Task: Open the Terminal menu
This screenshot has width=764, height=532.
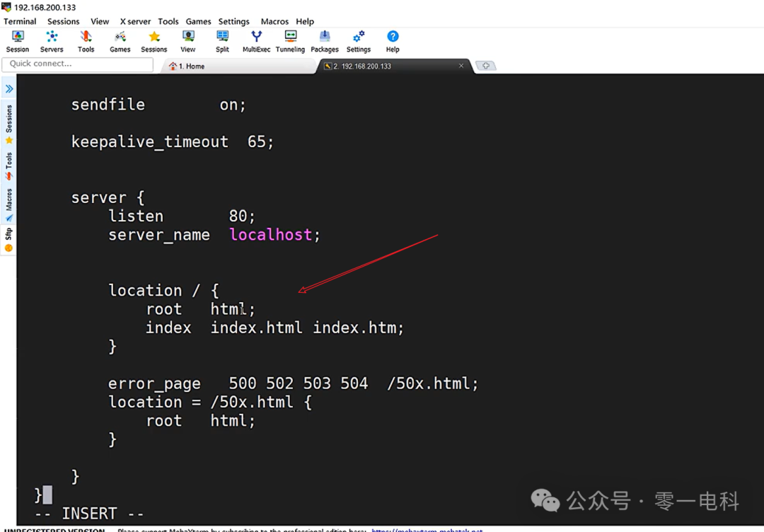Action: click(20, 21)
